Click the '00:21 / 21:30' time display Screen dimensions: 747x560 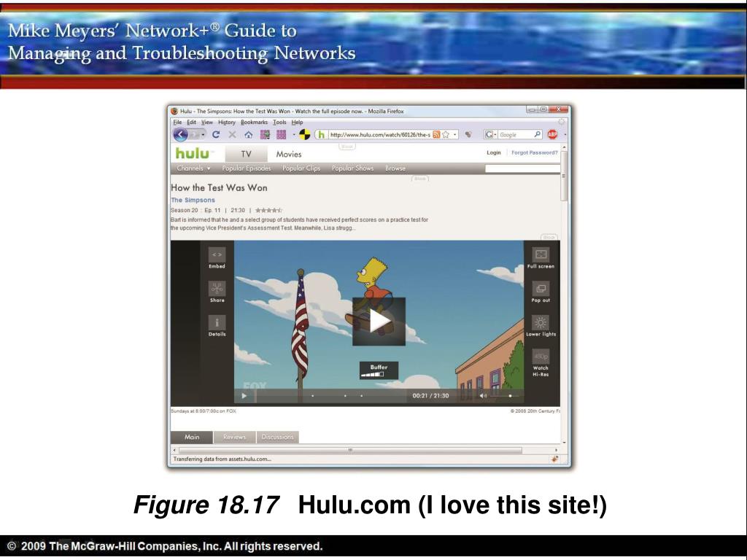coord(430,396)
